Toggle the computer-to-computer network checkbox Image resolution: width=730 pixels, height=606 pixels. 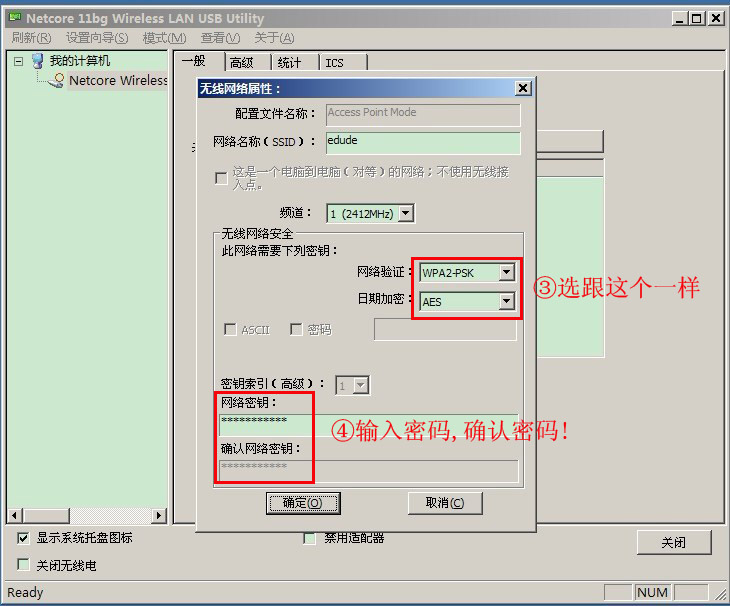click(x=221, y=178)
